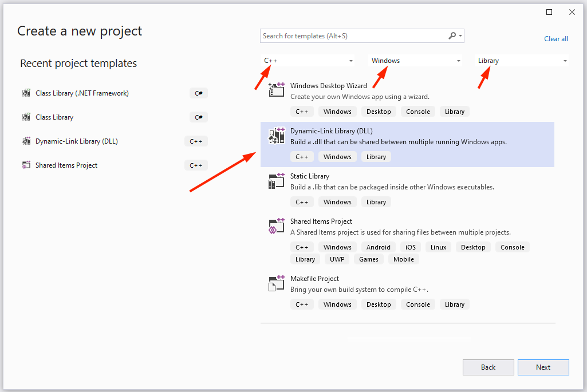Click Games tag under Shared Items Project
This screenshot has width=587, height=392.
[368, 259]
